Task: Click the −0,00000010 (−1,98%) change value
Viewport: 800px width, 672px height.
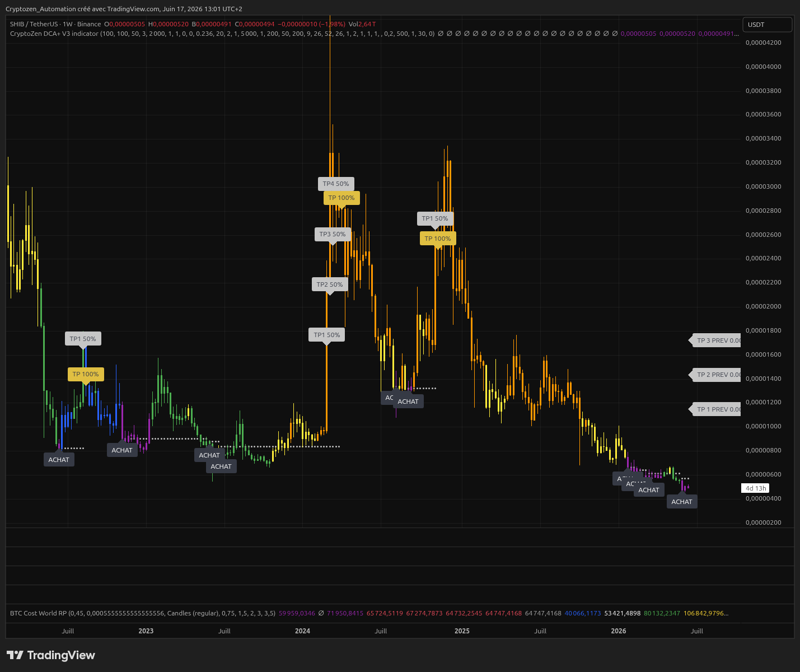Action: 312,24
